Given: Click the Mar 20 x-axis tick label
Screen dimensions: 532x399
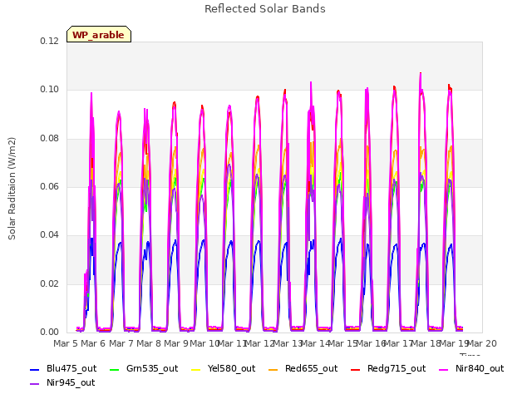Looking at the screenshot, I should point(482,343).
